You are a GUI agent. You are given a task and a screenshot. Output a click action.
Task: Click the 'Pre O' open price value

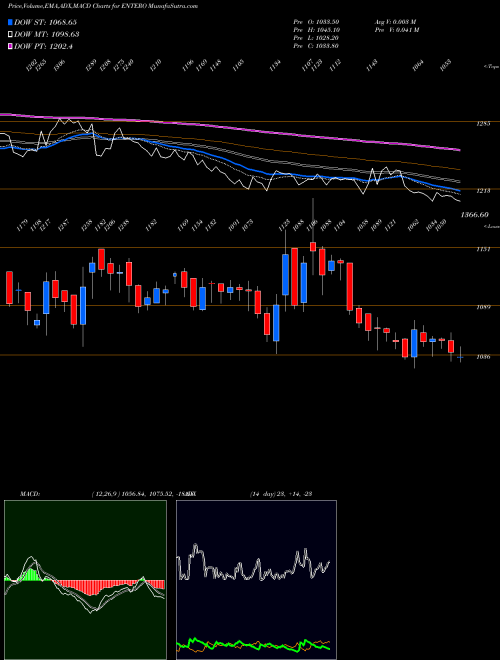(316, 21)
